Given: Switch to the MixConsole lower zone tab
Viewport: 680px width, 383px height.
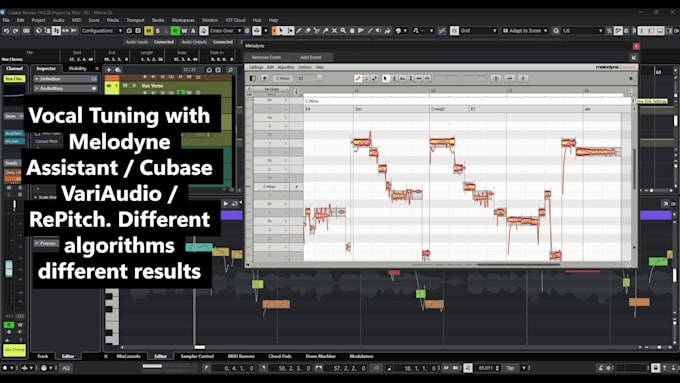Looking at the screenshot, I should coord(128,356).
